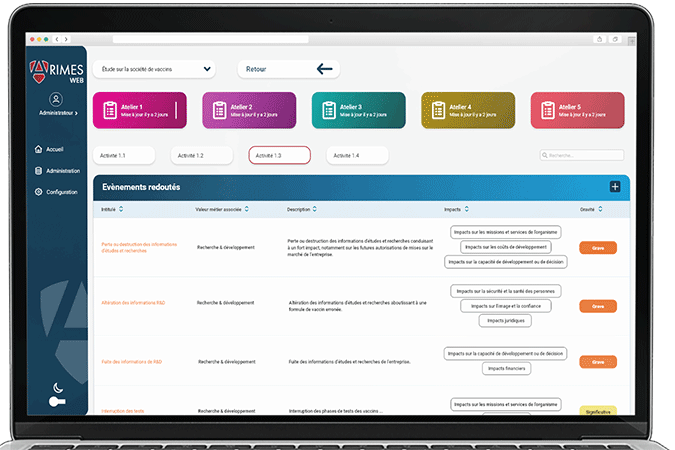Click 'Impacts sur la sécurité et la santé' tag

pyautogui.click(x=506, y=291)
